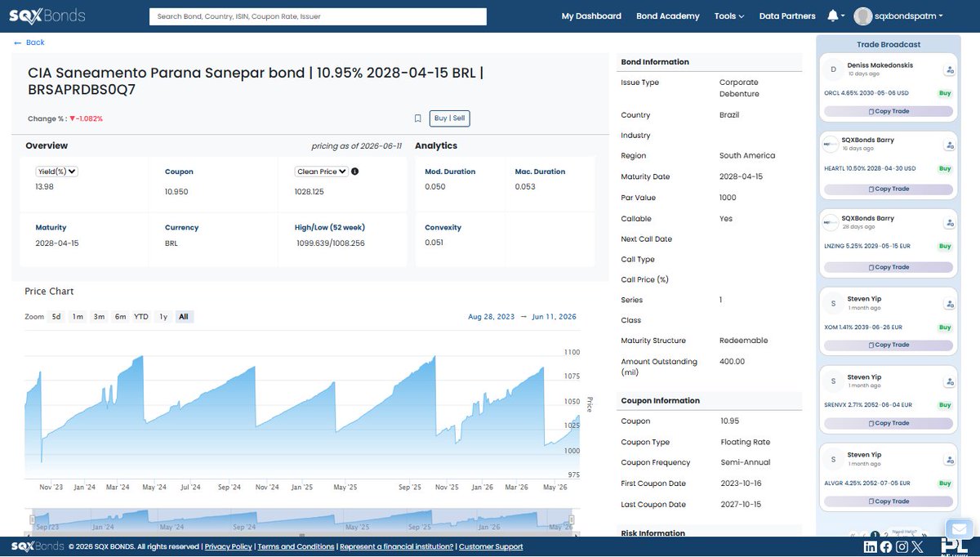Open Data Partners

point(787,16)
